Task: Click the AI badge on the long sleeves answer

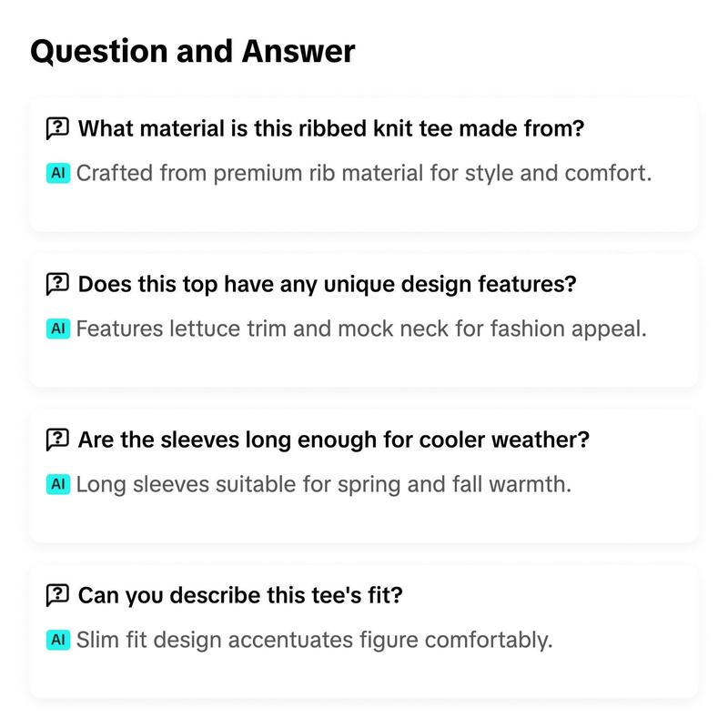Action: coord(58,484)
